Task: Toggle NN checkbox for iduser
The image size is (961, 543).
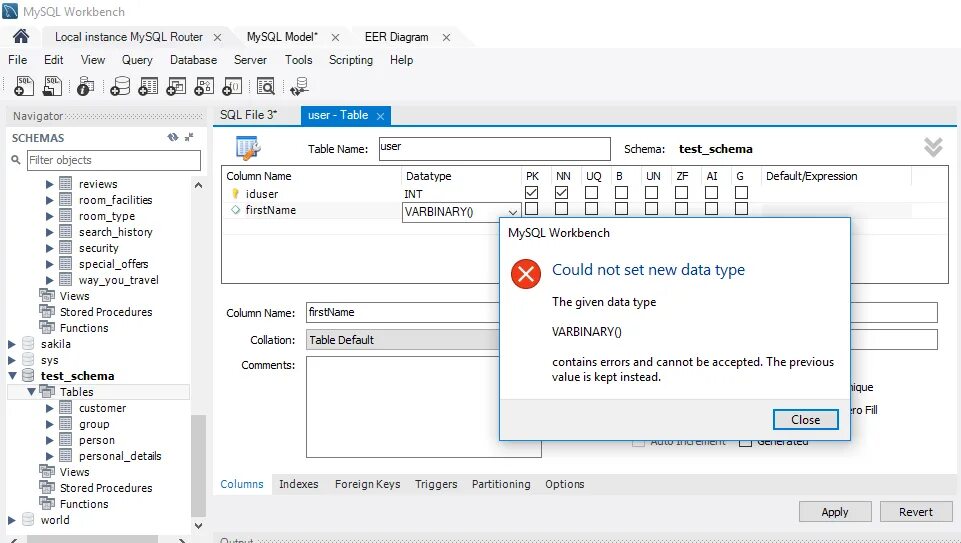Action: coord(561,192)
